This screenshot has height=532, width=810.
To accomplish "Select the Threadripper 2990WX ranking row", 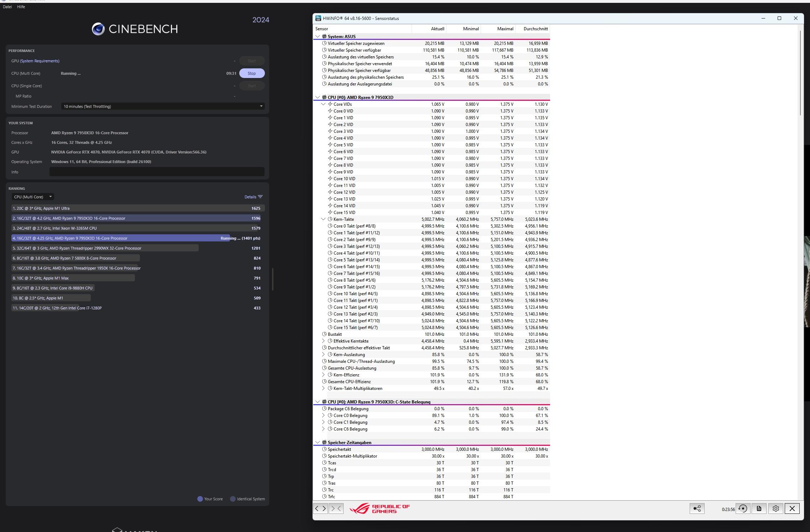I will pos(138,248).
